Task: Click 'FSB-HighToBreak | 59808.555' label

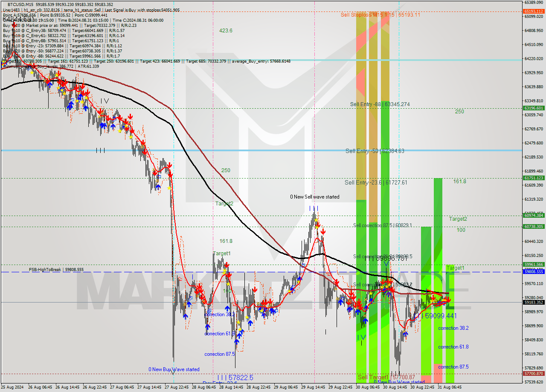Action: tap(56, 270)
